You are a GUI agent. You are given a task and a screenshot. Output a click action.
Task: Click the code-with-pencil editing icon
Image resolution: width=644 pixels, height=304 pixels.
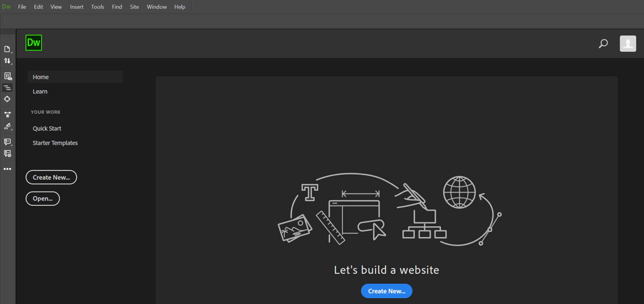[7, 126]
